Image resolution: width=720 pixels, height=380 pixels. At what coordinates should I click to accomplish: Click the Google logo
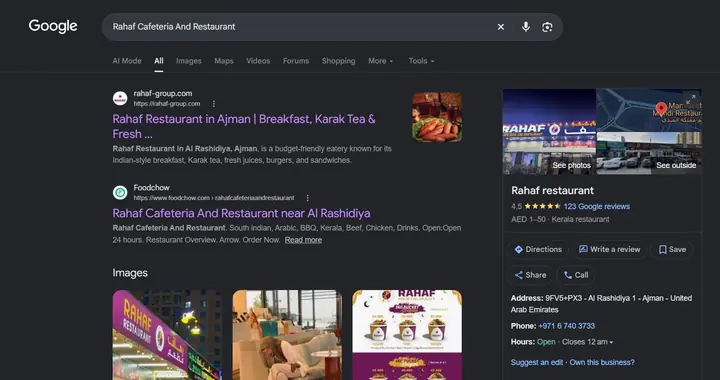[53, 27]
